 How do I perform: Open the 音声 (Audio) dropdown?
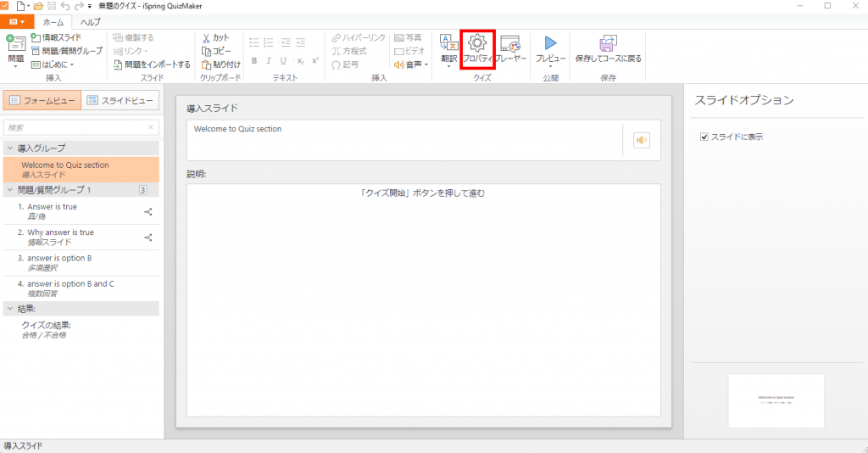[412, 64]
